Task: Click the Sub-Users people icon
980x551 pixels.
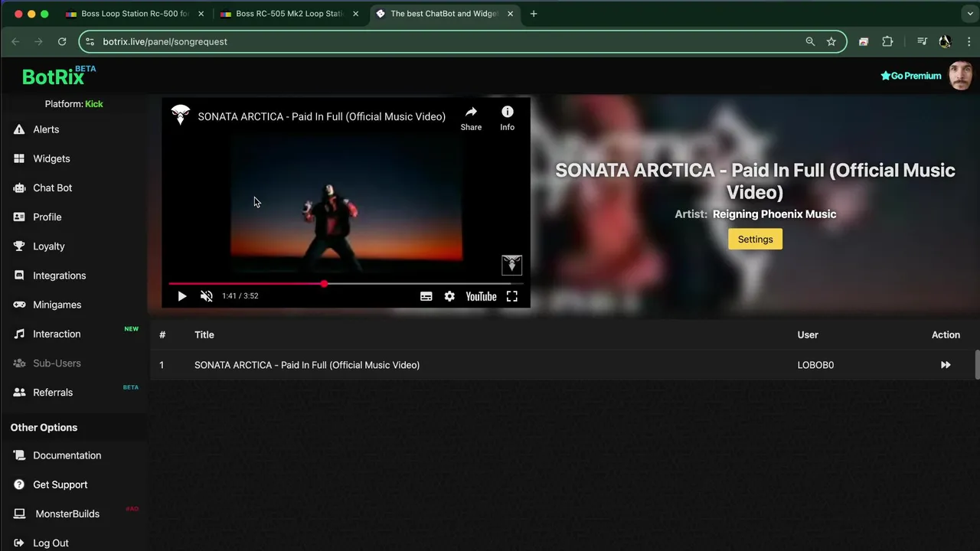Action: [x=19, y=363]
